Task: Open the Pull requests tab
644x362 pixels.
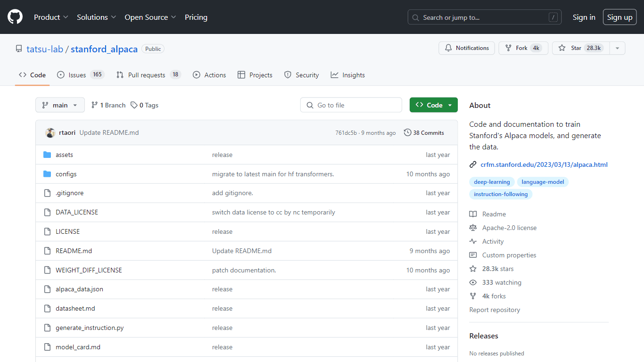Action: point(149,75)
